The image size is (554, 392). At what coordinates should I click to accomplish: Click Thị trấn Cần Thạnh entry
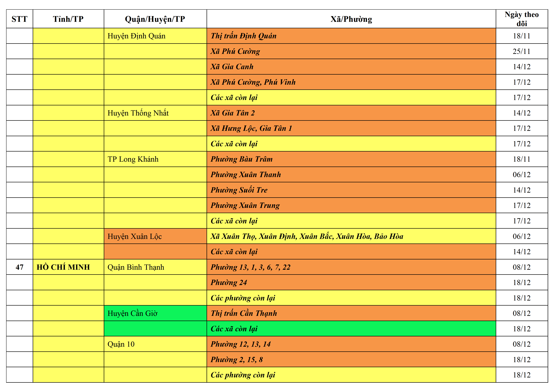(244, 313)
